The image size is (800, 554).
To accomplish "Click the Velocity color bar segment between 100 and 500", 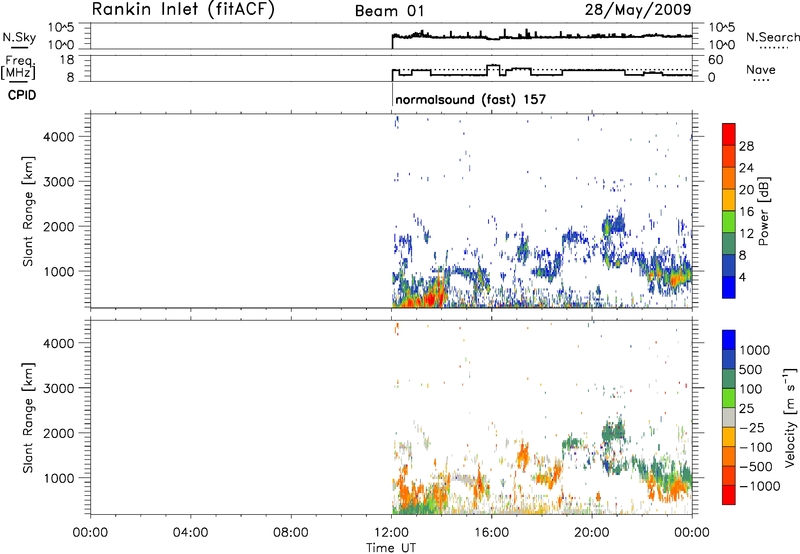I will pyautogui.click(x=729, y=379).
